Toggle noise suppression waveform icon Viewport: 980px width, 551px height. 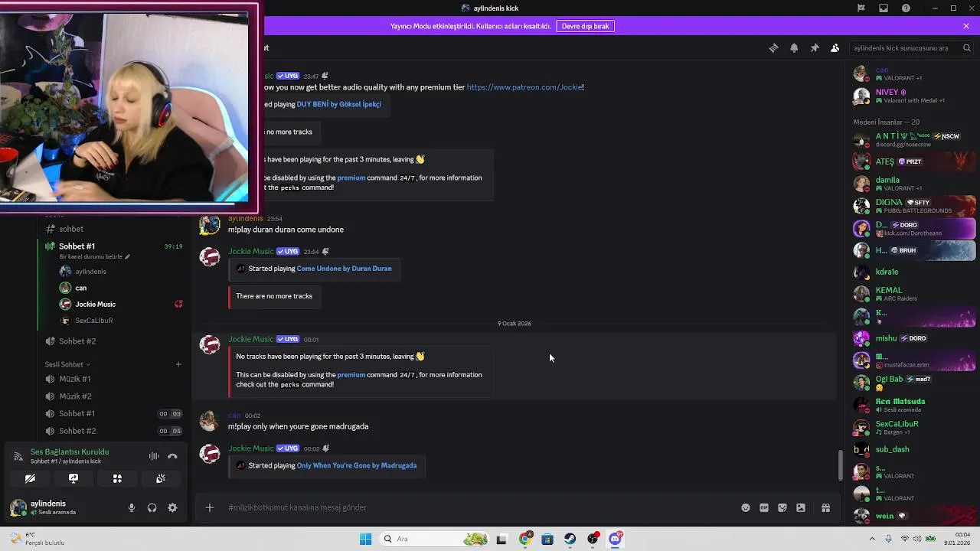pos(154,456)
